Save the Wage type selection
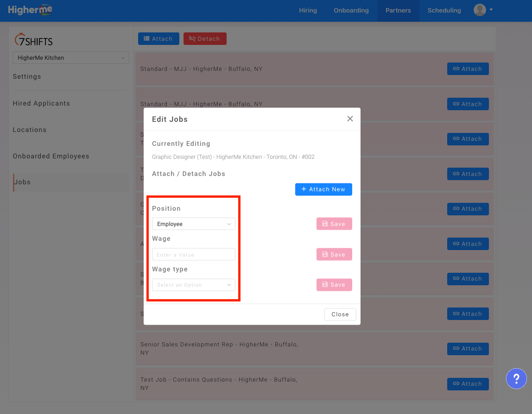 (x=334, y=285)
